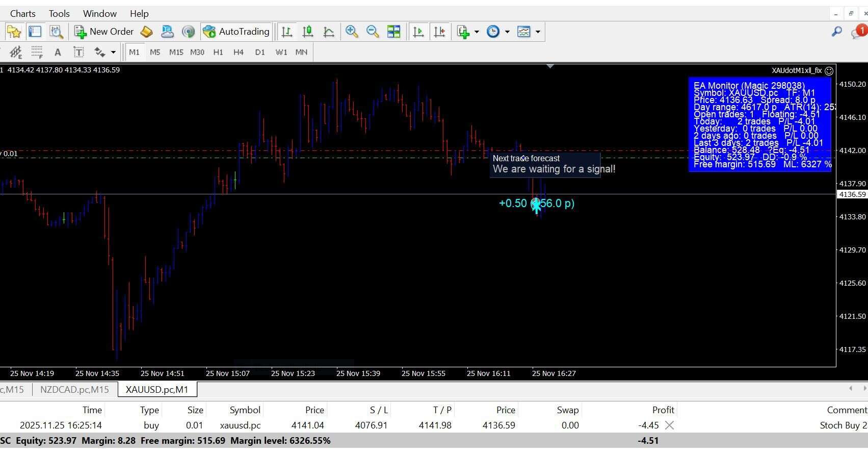This screenshot has height=454, width=868.
Task: Switch chart to bar chart mode
Action: (287, 32)
